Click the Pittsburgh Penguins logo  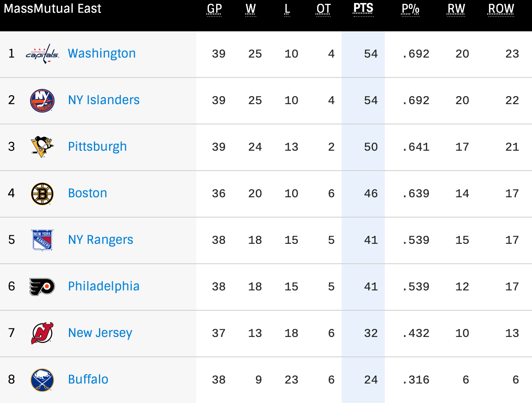click(x=42, y=147)
